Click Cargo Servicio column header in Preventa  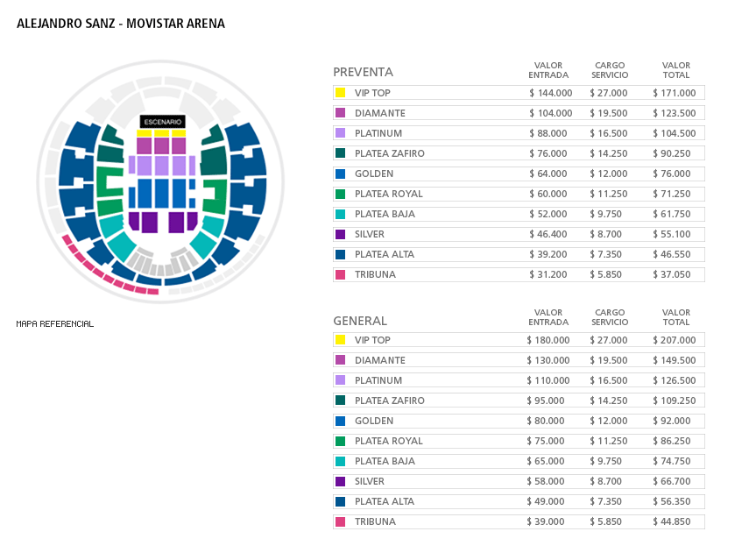[x=610, y=70]
